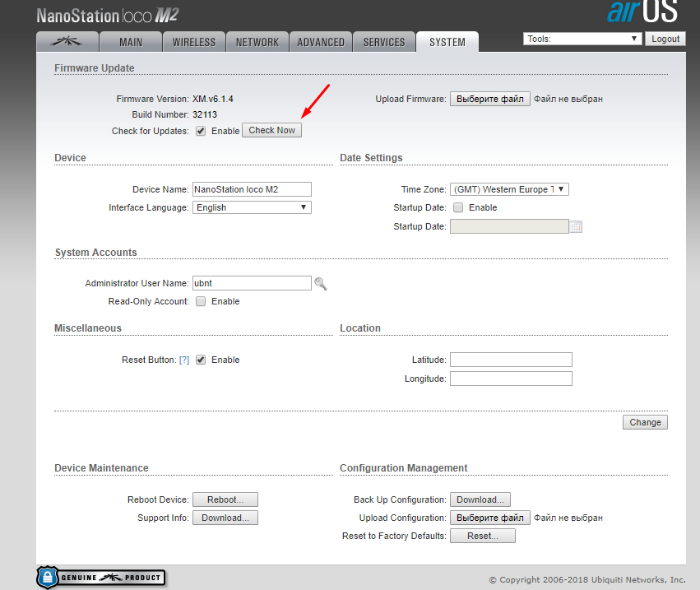Viewport: 700px width, 590px height.
Task: Click Reset to Factory Defaults button
Action: tap(483, 536)
